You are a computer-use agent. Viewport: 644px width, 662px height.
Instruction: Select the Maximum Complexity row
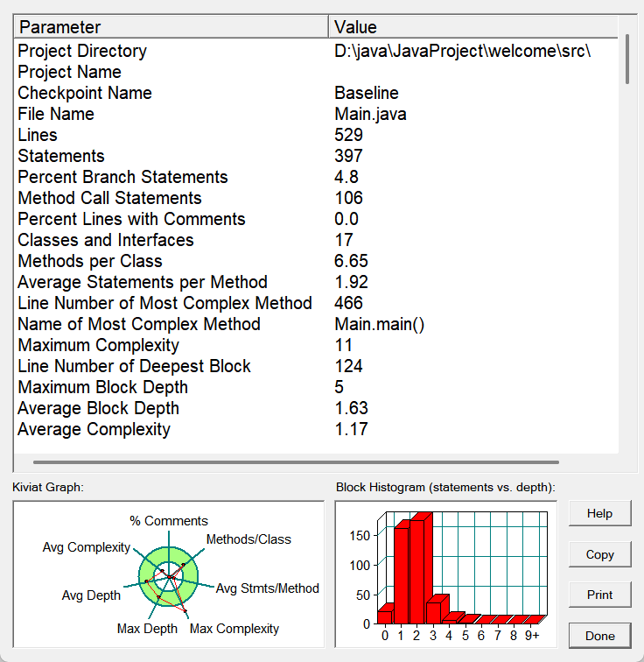(x=316, y=345)
